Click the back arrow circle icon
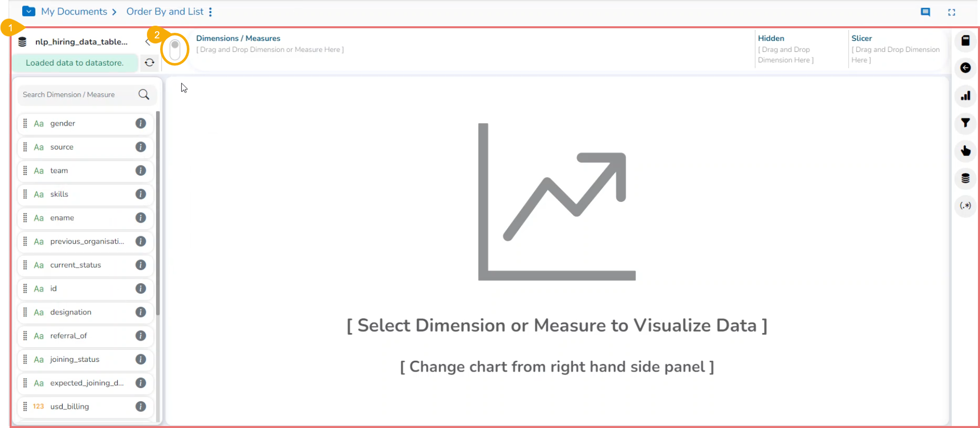Viewport: 980px width, 428px height. pyautogui.click(x=965, y=68)
